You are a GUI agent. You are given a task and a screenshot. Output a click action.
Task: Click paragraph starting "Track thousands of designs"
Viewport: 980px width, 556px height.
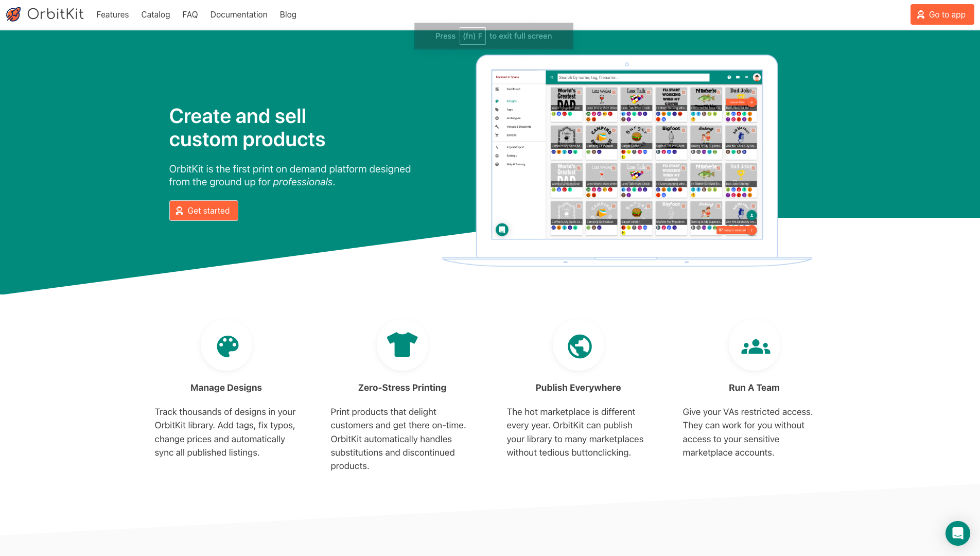tap(226, 432)
